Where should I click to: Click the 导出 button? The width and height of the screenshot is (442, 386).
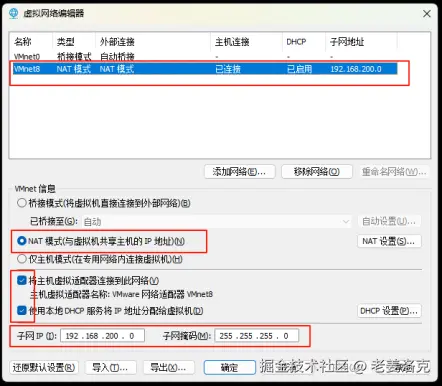168,367
